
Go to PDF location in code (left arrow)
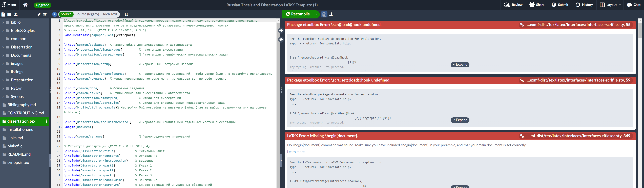click(x=281, y=39)
